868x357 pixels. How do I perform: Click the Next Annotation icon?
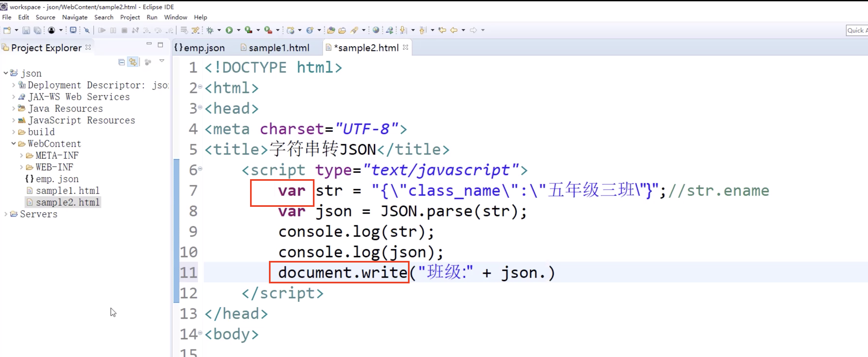pyautogui.click(x=403, y=30)
